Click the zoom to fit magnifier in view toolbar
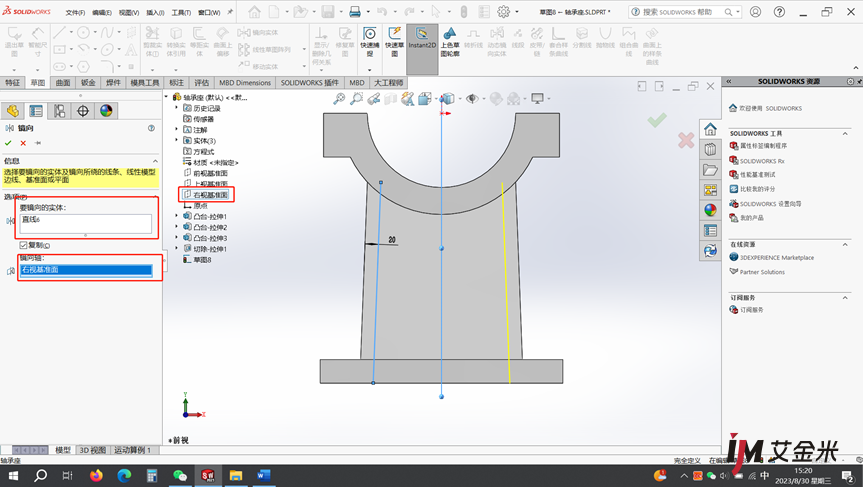The height and width of the screenshot is (487, 863). (339, 99)
